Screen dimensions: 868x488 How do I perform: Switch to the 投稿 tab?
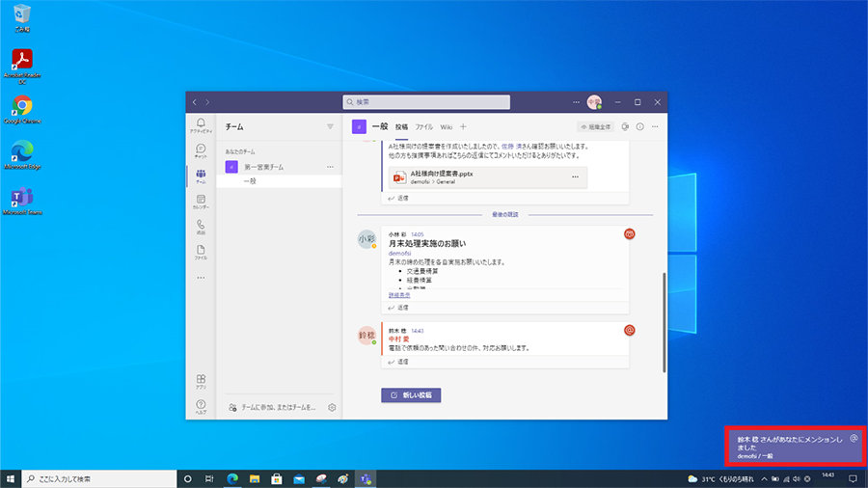point(401,126)
